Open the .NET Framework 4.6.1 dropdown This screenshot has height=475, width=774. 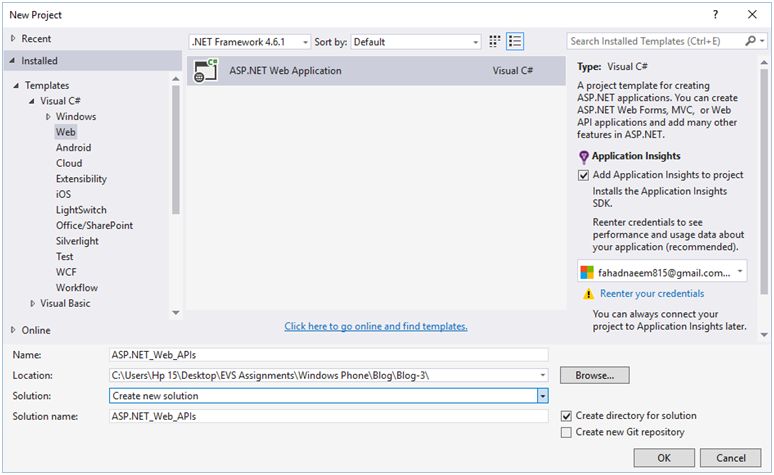[250, 42]
